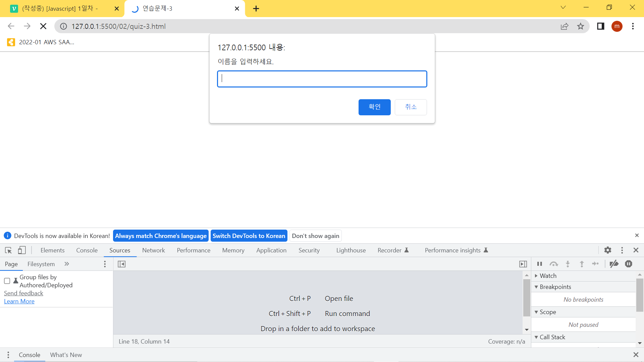Open the Filesystem tab

[41, 264]
